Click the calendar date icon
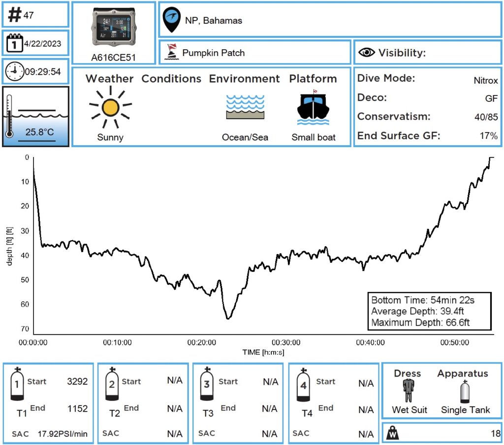Viewport: 504px width, 445px height. (x=14, y=43)
